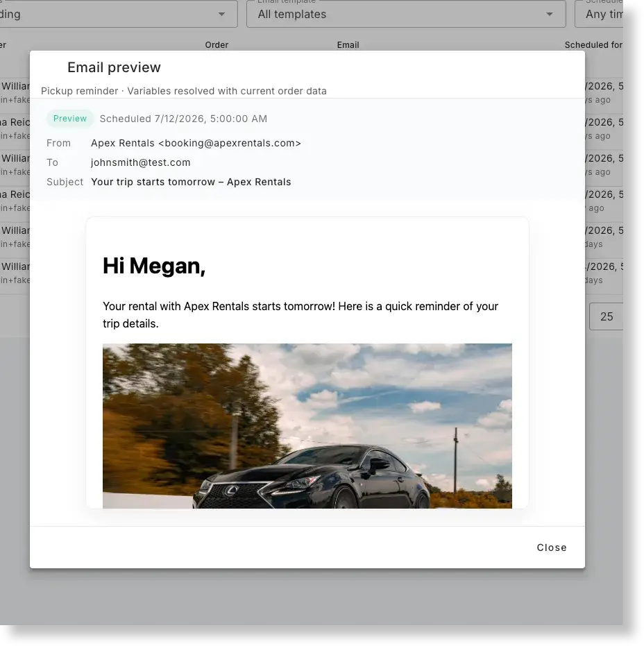Click the 'Order' column header
This screenshot has height=646, width=644.
[x=217, y=45]
